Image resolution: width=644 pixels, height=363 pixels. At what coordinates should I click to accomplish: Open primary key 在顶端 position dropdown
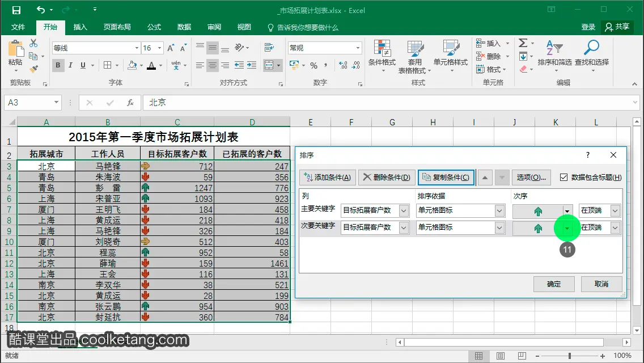click(615, 210)
